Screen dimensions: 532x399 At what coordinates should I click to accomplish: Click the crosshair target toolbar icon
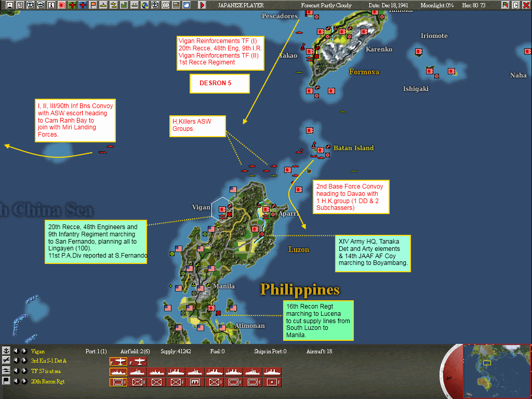(155, 5)
